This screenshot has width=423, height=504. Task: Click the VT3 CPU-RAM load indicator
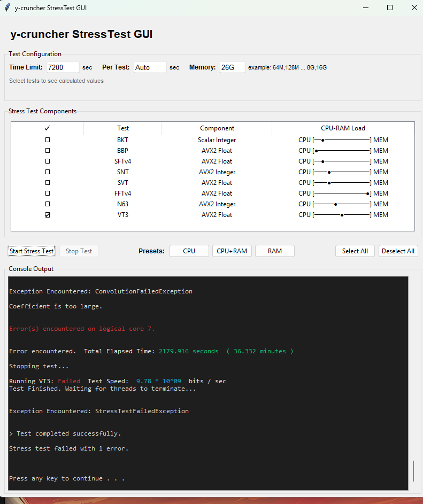[343, 215]
